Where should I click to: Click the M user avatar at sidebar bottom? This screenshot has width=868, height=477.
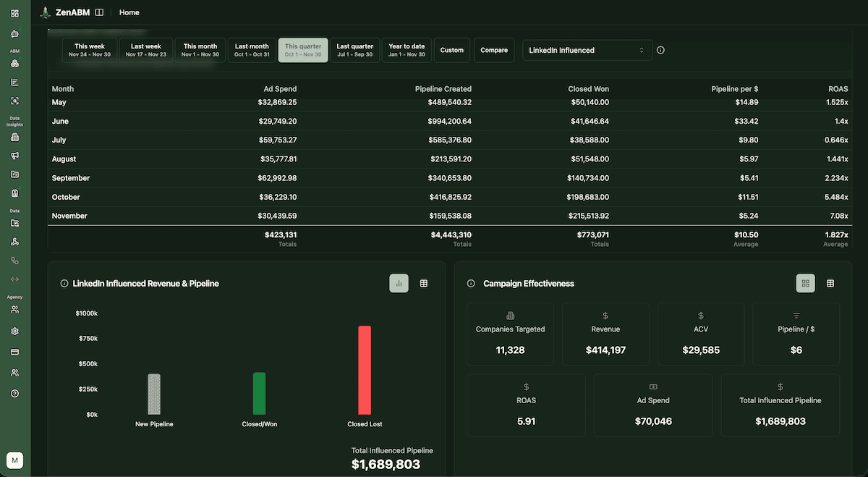[14, 460]
